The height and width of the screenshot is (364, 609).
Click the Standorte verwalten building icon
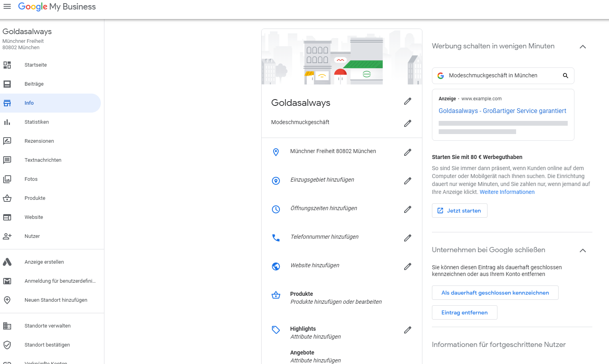pyautogui.click(x=7, y=326)
